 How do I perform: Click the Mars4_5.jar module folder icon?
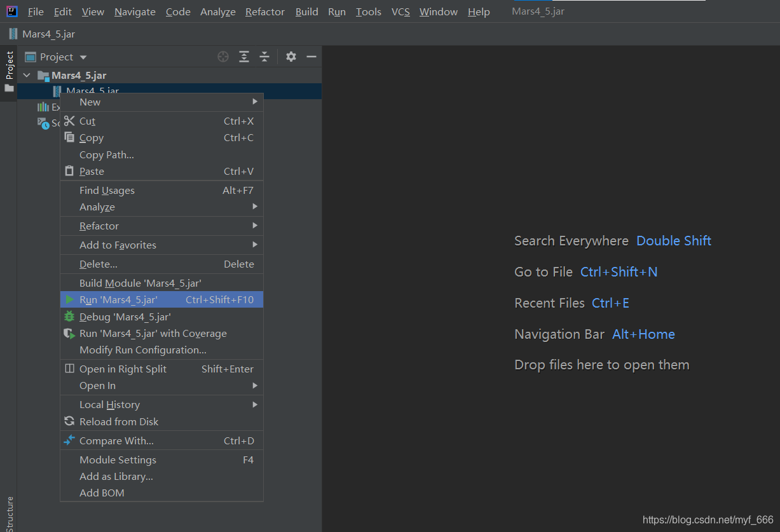[x=43, y=76]
